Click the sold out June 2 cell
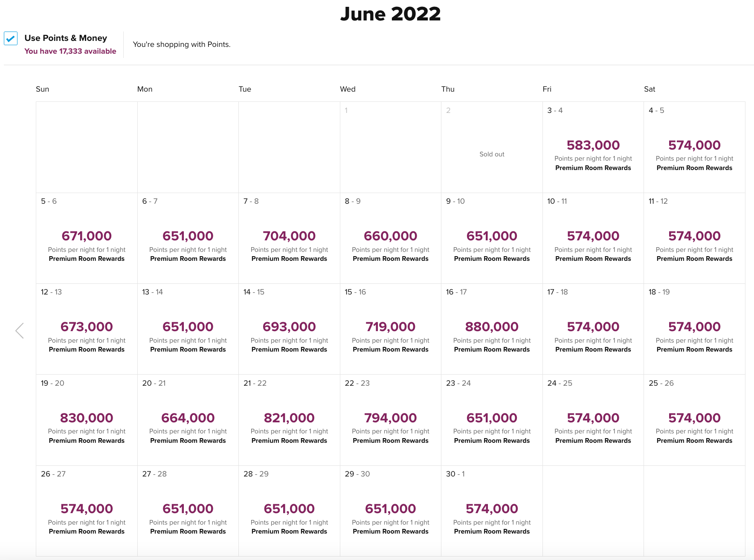The height and width of the screenshot is (560, 754). click(492, 147)
